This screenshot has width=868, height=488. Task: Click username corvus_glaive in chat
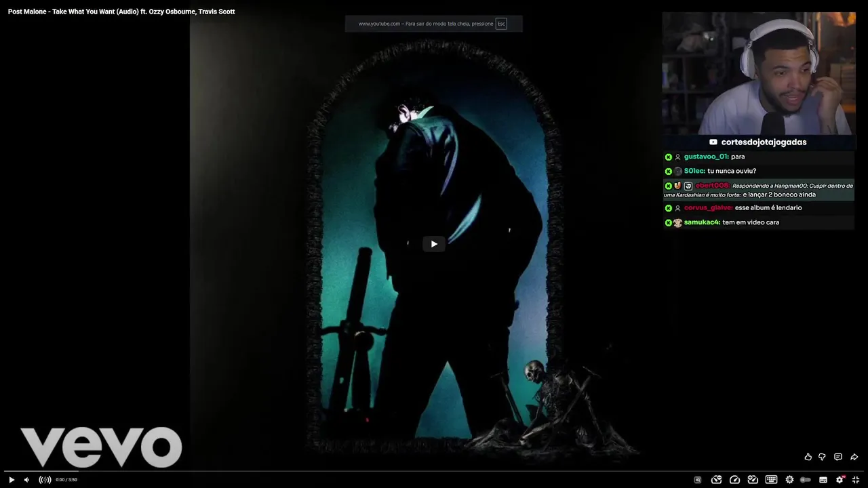pyautogui.click(x=708, y=208)
